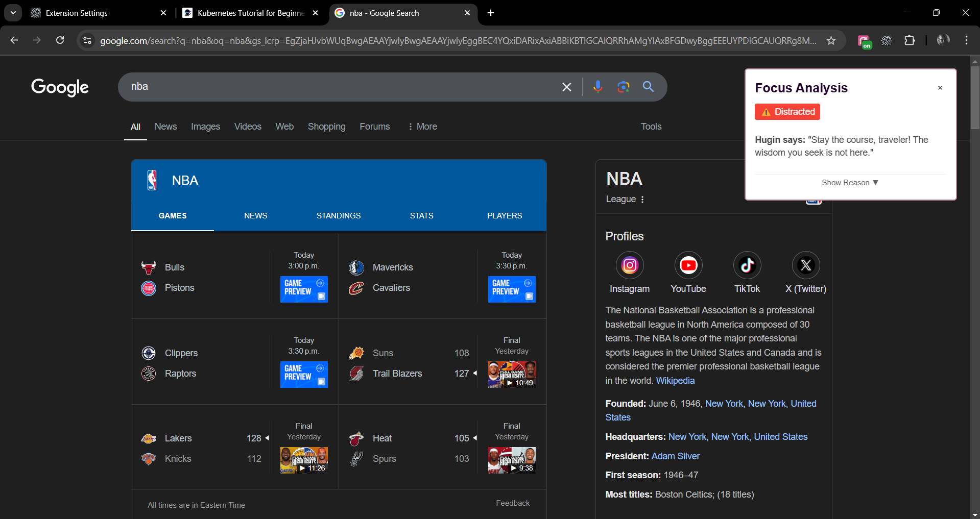Screen dimensions: 980x519
Task: Open Google Lens image search
Action: tap(623, 87)
